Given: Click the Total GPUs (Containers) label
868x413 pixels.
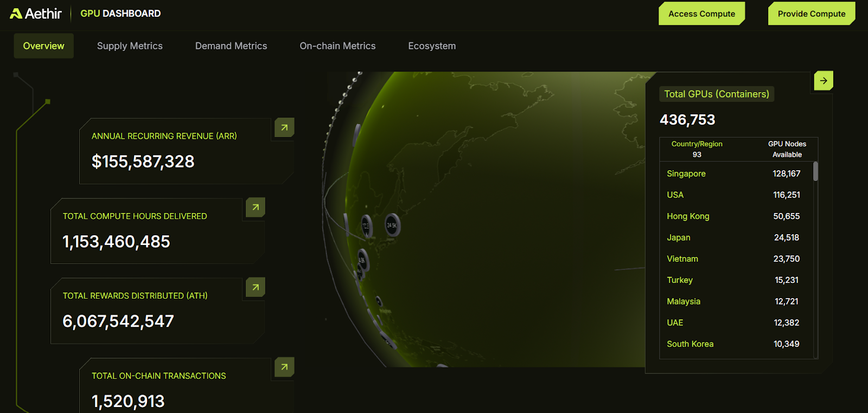Looking at the screenshot, I should point(717,94).
